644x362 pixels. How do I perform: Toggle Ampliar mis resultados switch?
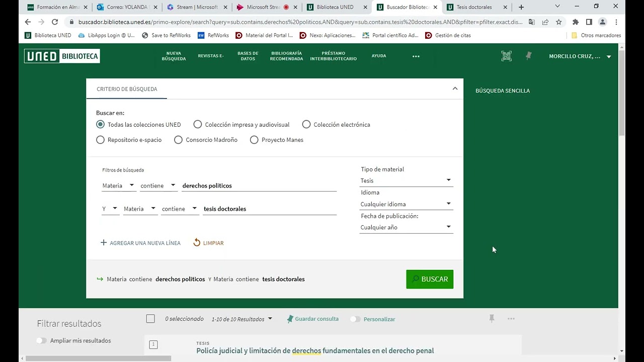click(41, 340)
